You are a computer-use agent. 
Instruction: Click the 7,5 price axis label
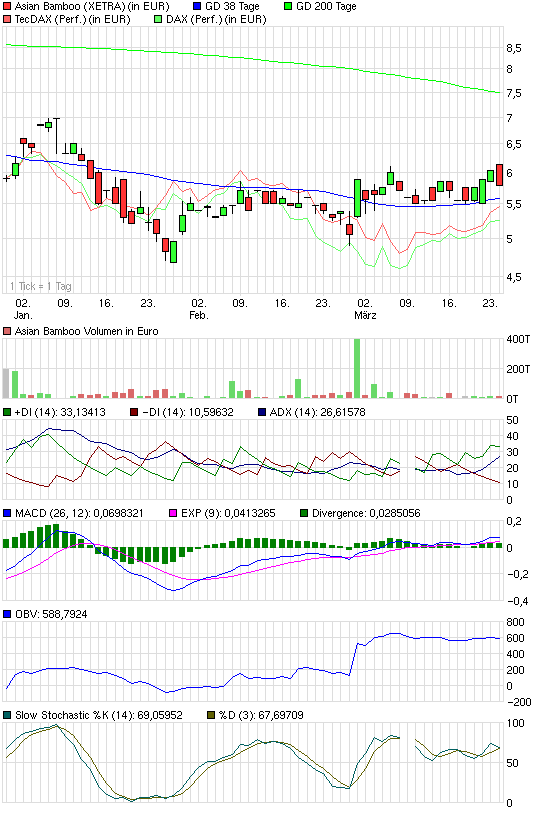(514, 94)
